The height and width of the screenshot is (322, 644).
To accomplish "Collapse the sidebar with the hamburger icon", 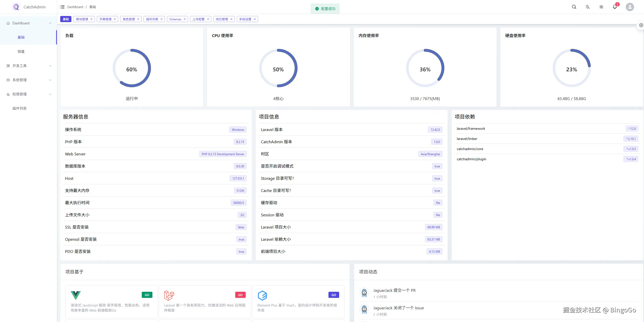I will click(62, 7).
